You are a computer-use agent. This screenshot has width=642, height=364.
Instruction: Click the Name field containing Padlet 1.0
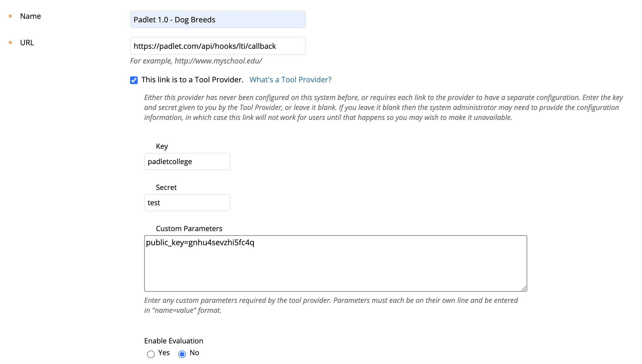pos(218,19)
